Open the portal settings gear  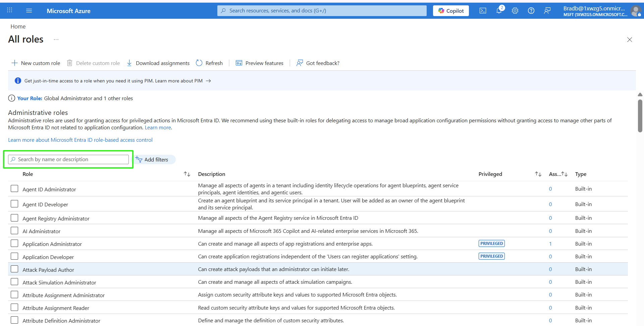click(515, 11)
